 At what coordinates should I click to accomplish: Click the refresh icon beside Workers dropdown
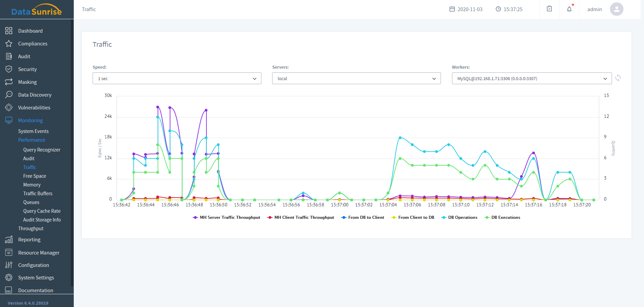tap(618, 78)
